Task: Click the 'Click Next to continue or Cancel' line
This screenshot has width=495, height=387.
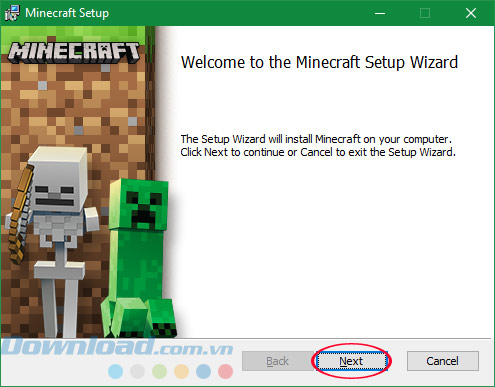Action: pos(318,152)
